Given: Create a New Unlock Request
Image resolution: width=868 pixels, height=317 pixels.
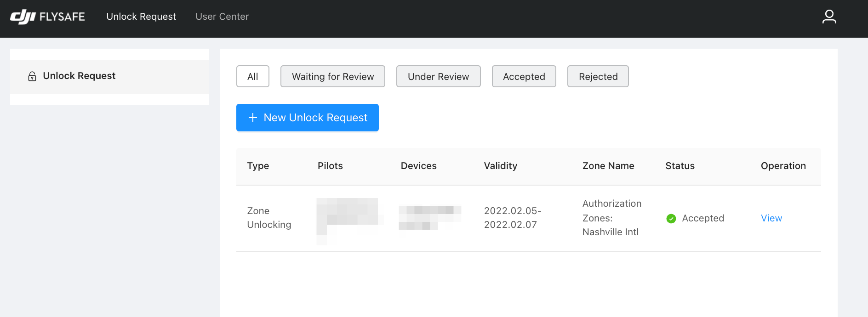Looking at the screenshot, I should 308,118.
